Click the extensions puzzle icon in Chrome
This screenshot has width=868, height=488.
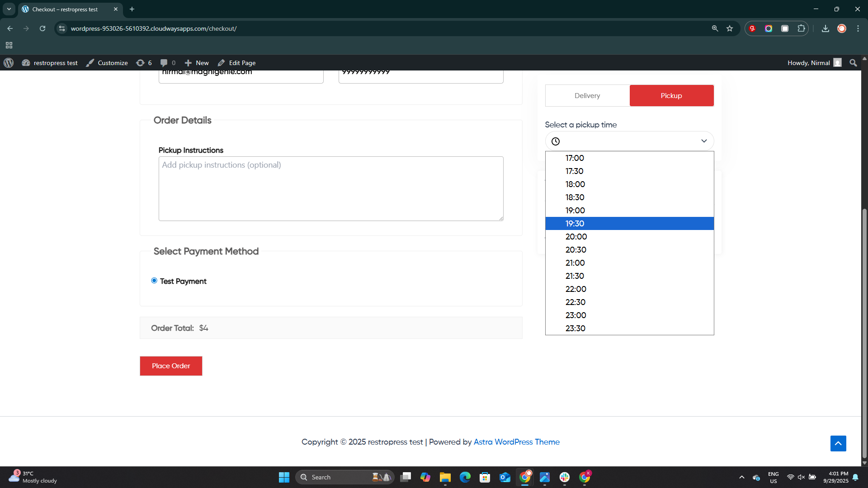click(x=801, y=28)
